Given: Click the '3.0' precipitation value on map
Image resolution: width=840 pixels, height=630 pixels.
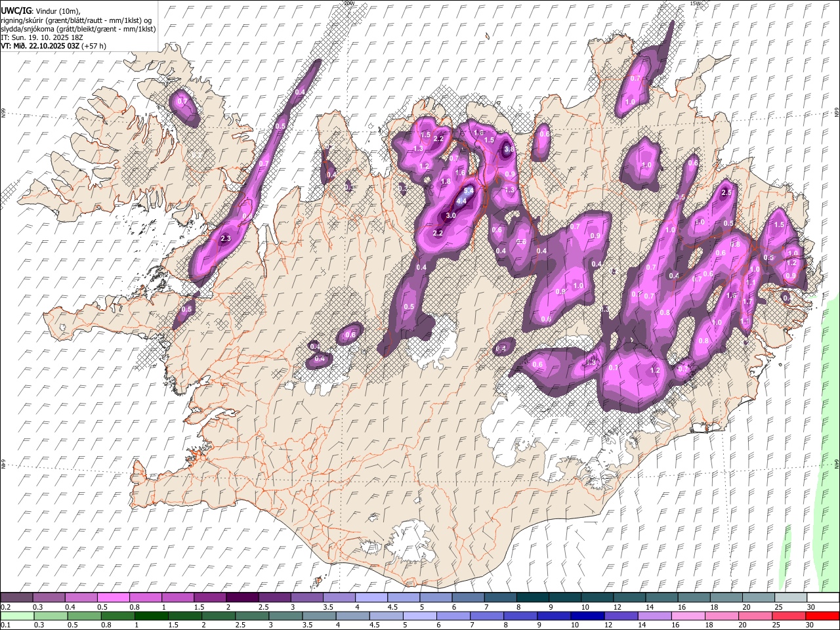Looking at the screenshot, I should [451, 216].
